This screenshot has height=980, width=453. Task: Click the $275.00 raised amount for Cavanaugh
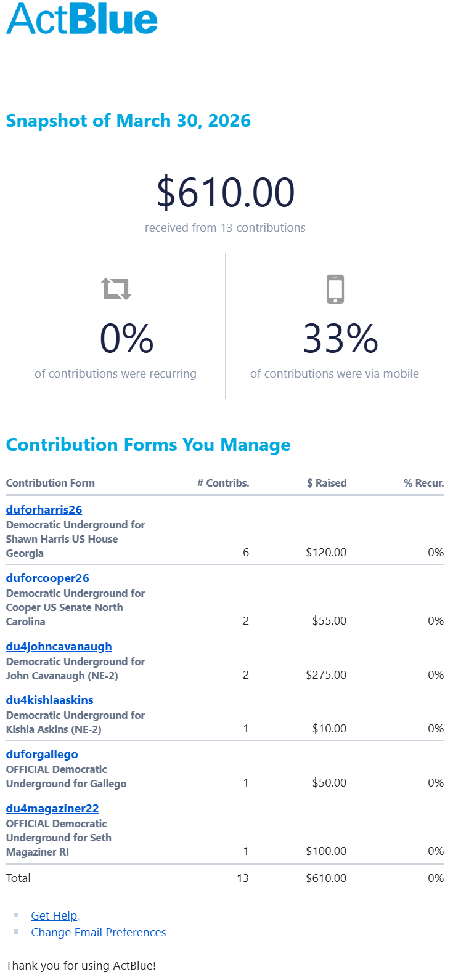[x=326, y=675]
